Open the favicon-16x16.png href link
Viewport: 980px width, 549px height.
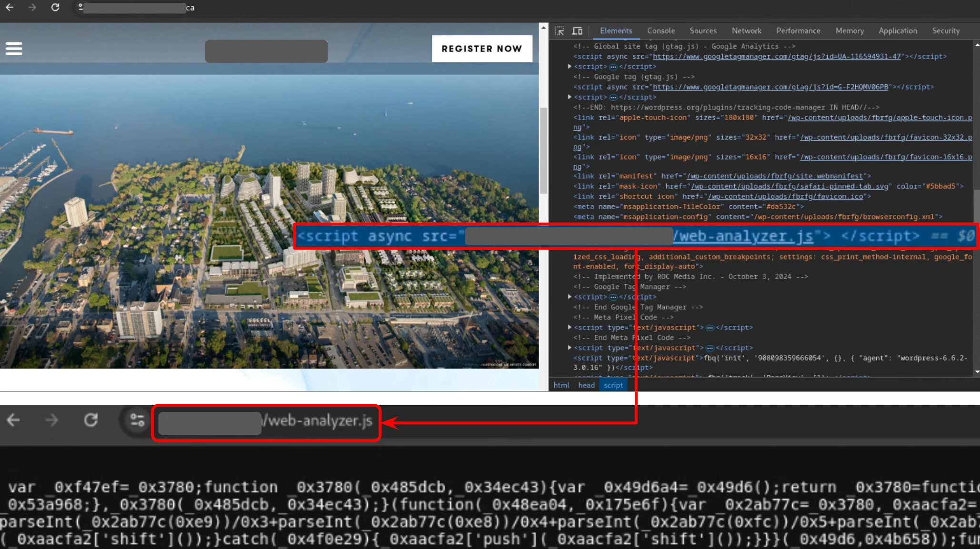[x=886, y=157]
